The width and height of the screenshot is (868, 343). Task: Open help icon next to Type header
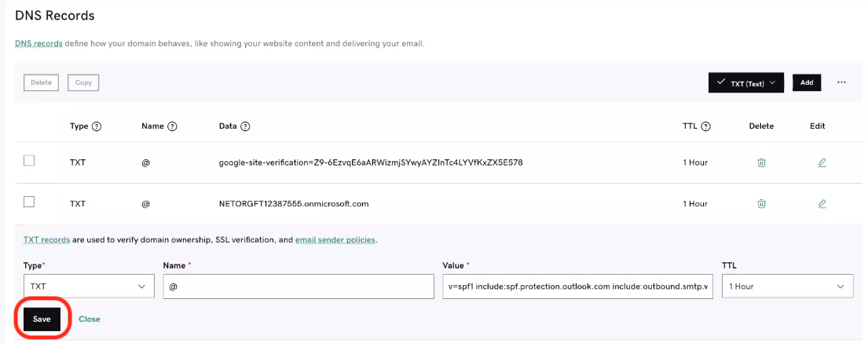(97, 126)
